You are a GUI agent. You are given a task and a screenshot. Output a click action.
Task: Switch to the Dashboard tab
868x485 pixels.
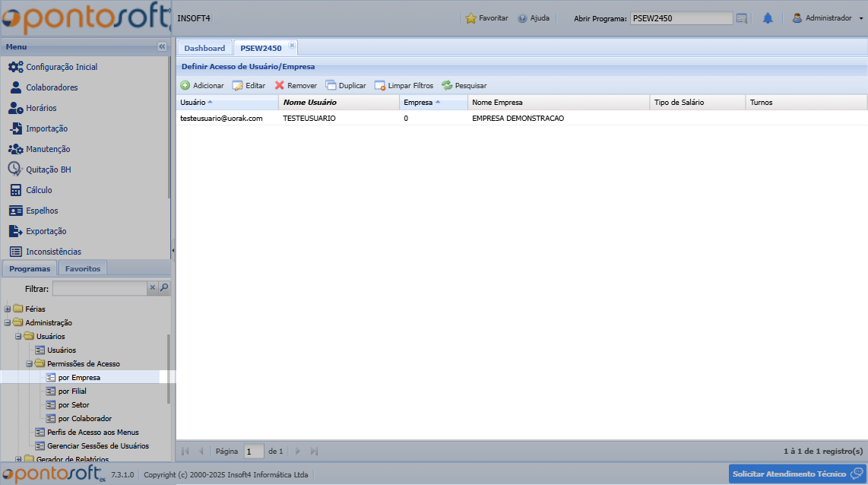[204, 48]
